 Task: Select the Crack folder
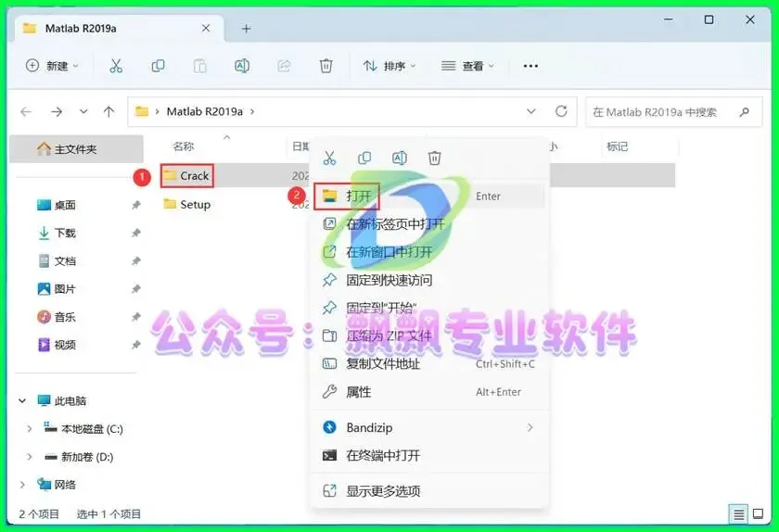pos(186,176)
